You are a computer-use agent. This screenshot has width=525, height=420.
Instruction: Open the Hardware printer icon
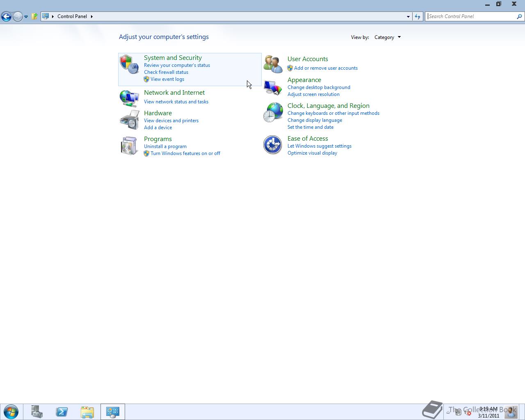[x=129, y=120]
